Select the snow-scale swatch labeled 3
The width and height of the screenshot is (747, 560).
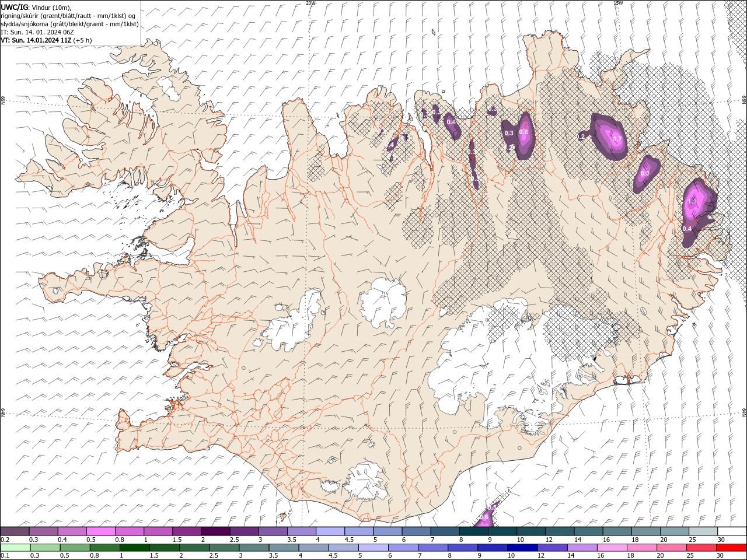pyautogui.click(x=272, y=531)
